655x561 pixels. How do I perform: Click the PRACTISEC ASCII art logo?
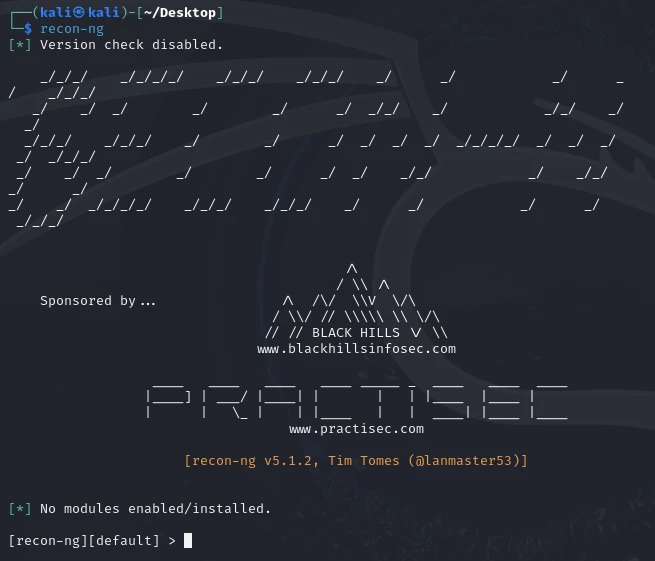(x=356, y=401)
